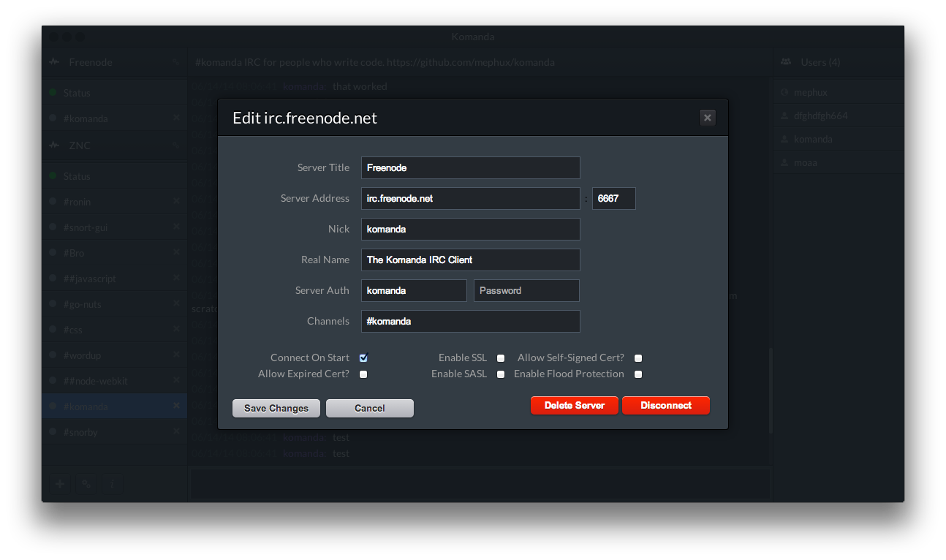Click the port field showing 6667
946x560 pixels.
pyautogui.click(x=614, y=198)
